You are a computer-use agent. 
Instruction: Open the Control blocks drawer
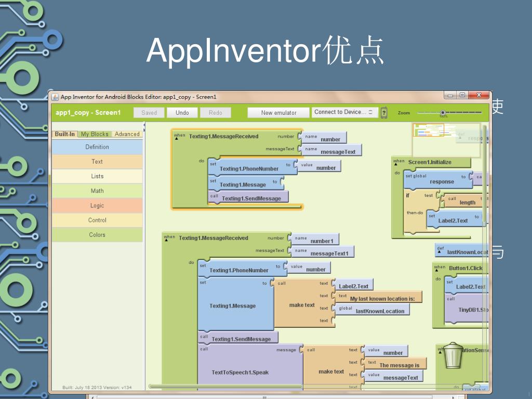(97, 220)
